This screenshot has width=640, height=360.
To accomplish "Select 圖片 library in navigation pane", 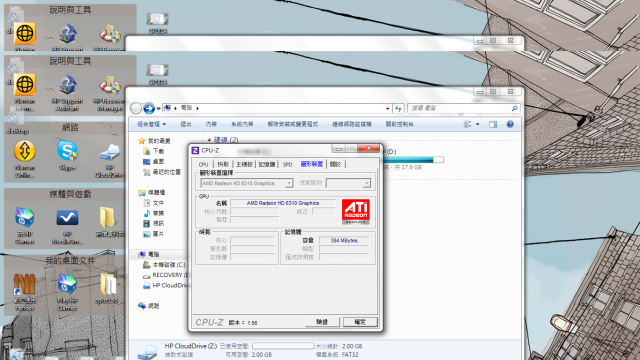I will click(x=158, y=234).
